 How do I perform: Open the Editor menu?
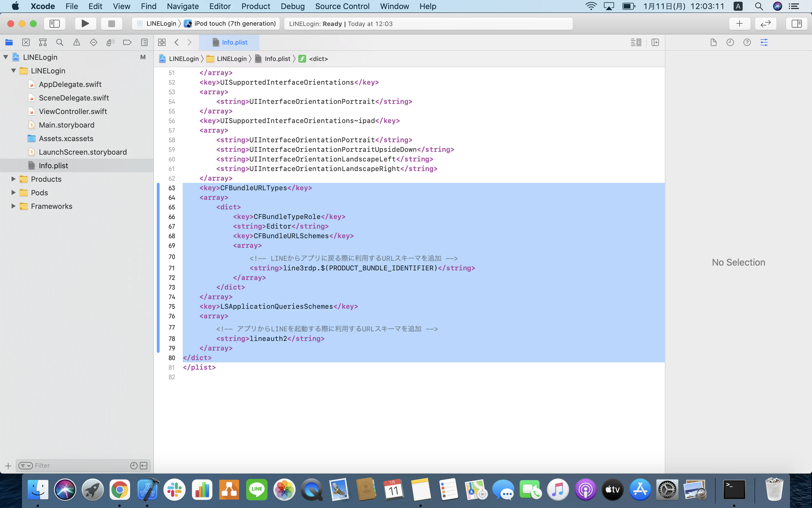pyautogui.click(x=220, y=6)
